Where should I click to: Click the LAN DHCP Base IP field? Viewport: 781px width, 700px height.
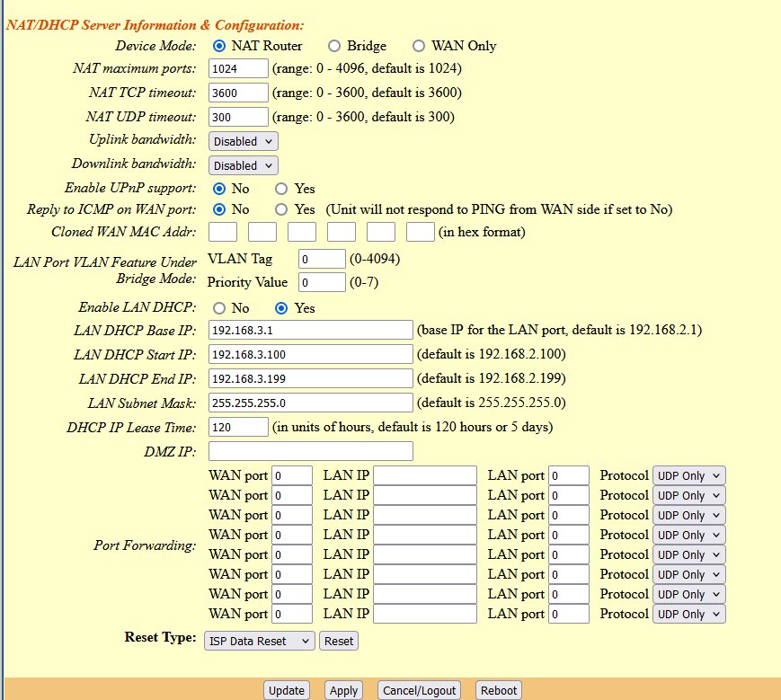pyautogui.click(x=310, y=330)
